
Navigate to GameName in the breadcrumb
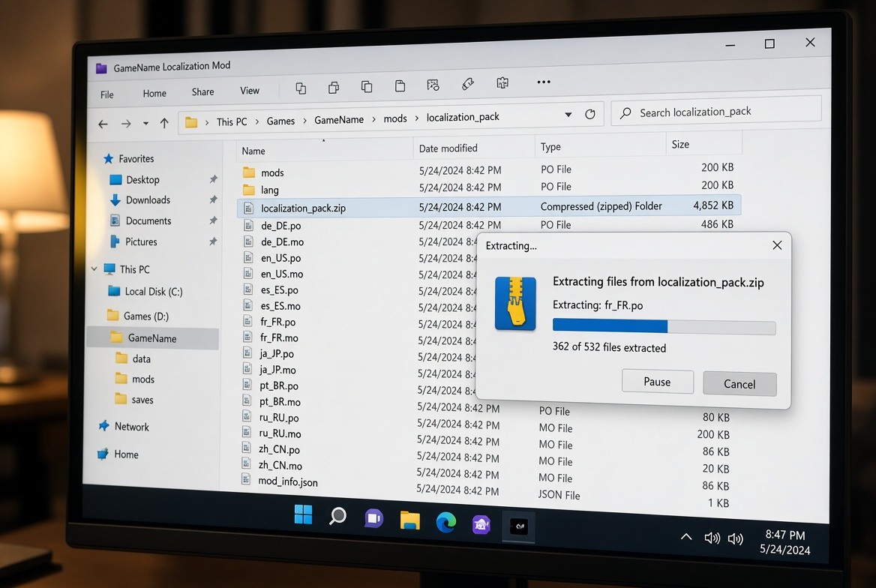pos(339,119)
